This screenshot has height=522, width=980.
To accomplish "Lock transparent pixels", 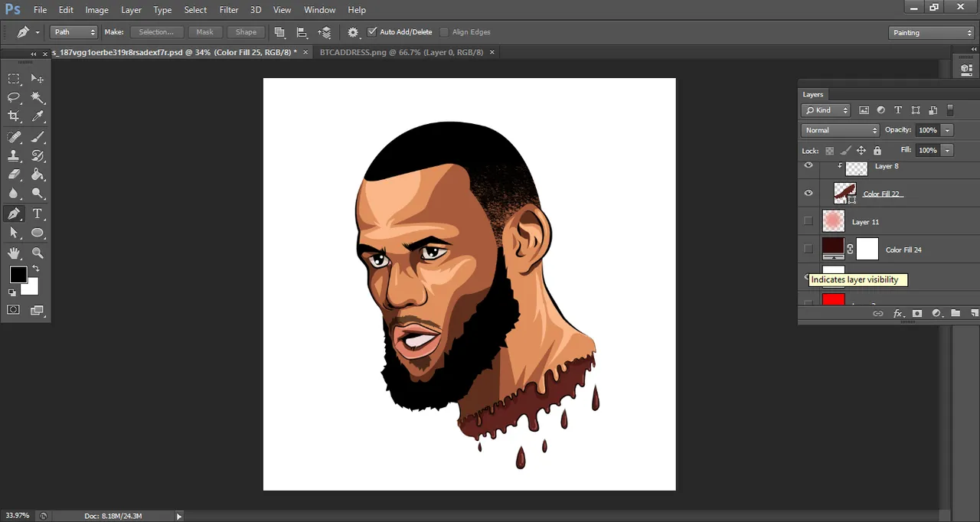I will tap(829, 151).
